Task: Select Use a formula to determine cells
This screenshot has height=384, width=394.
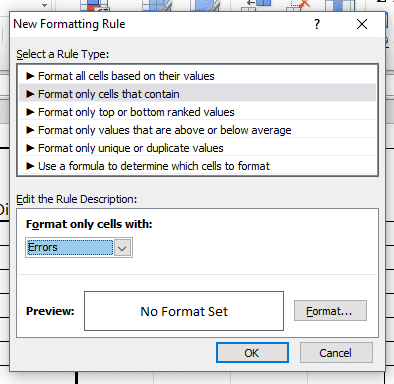Action: pos(197,166)
